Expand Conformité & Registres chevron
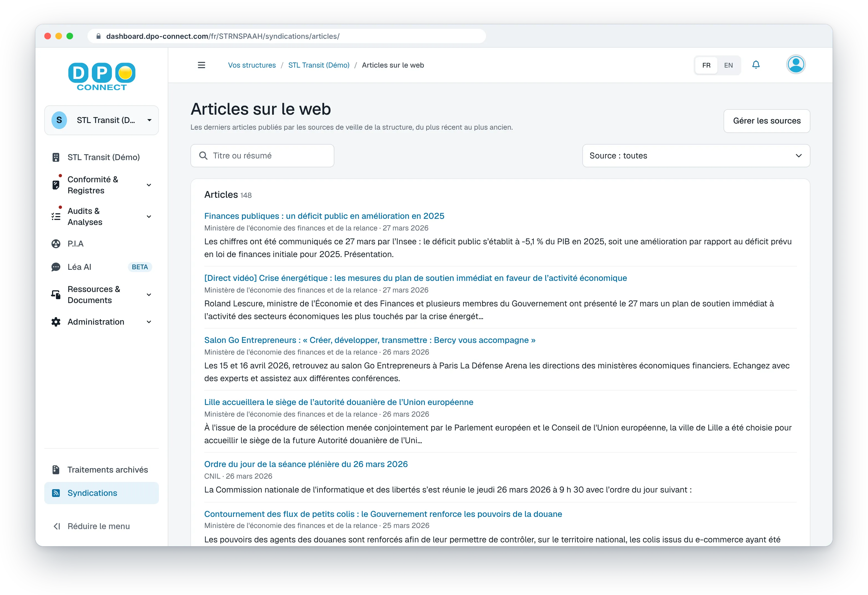The width and height of the screenshot is (868, 595). 149,185
